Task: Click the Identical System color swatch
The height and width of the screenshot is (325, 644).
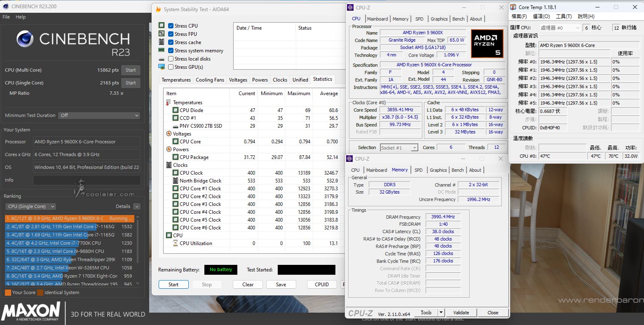Action: click(x=40, y=292)
